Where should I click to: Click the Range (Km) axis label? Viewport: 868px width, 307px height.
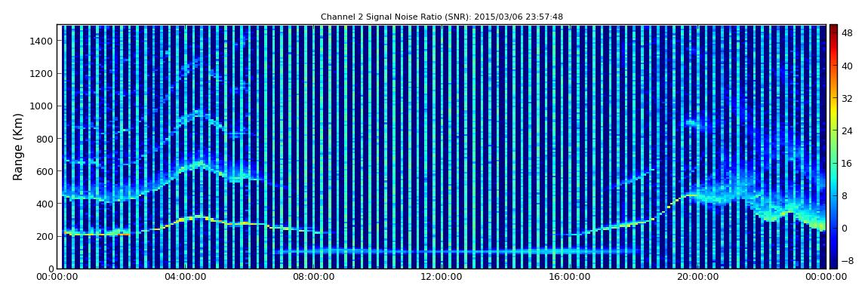[18, 146]
